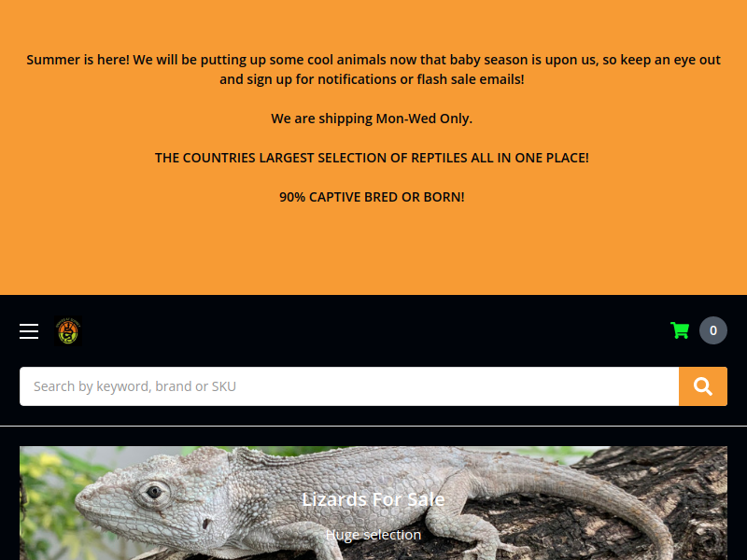Click the shipping Mon-Wed Only notice
This screenshot has width=747, height=560.
point(372,119)
